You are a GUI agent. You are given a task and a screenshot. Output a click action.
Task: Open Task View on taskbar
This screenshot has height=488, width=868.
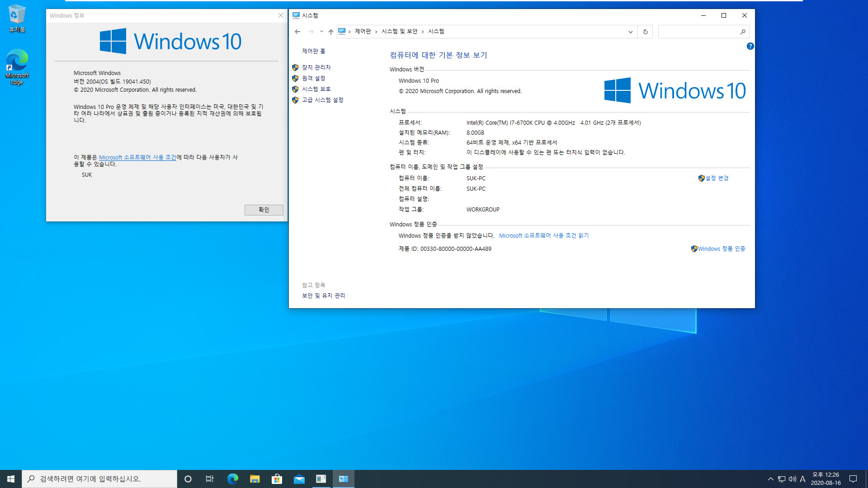point(210,479)
